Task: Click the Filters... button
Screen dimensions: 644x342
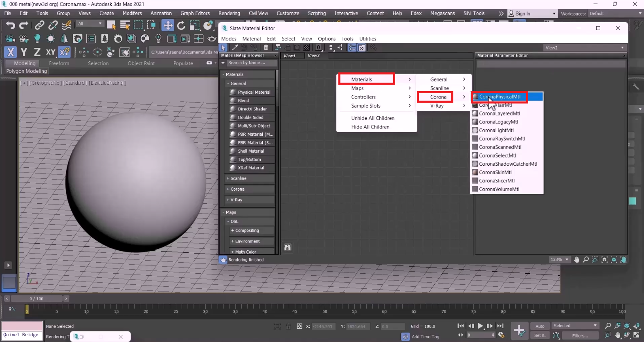Action: coord(580,335)
